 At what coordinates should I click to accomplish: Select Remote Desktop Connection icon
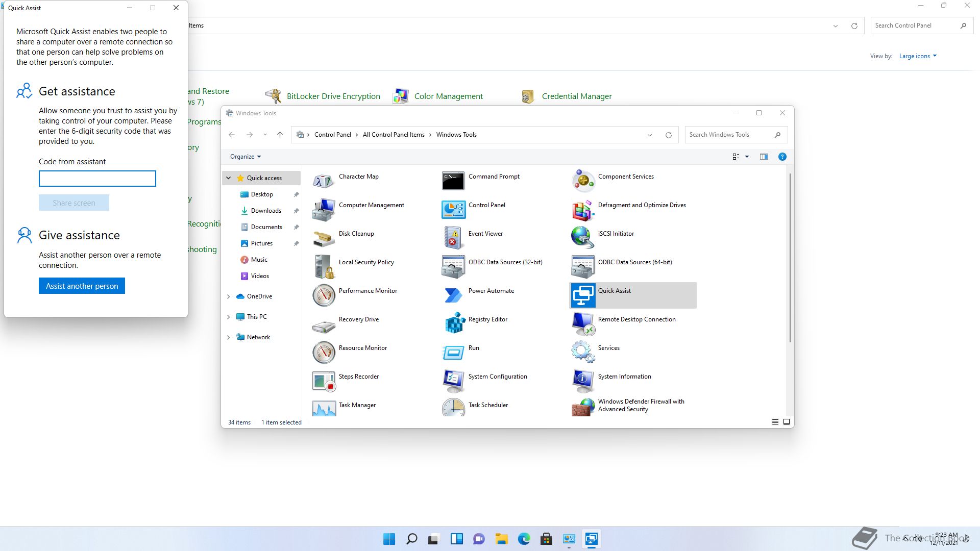tap(583, 323)
